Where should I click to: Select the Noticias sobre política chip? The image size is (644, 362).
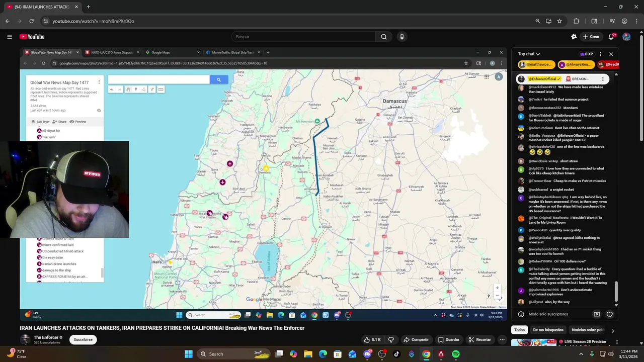tap(588, 330)
